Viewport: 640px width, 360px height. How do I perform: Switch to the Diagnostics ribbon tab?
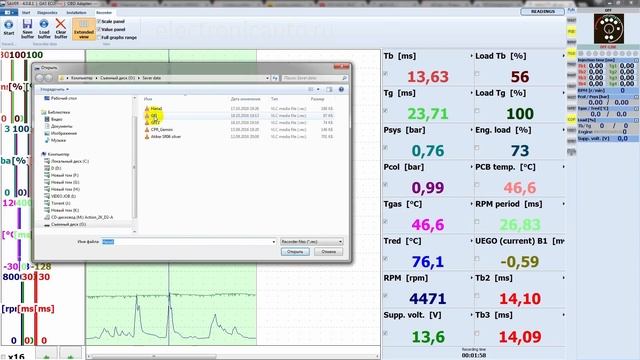click(47, 13)
